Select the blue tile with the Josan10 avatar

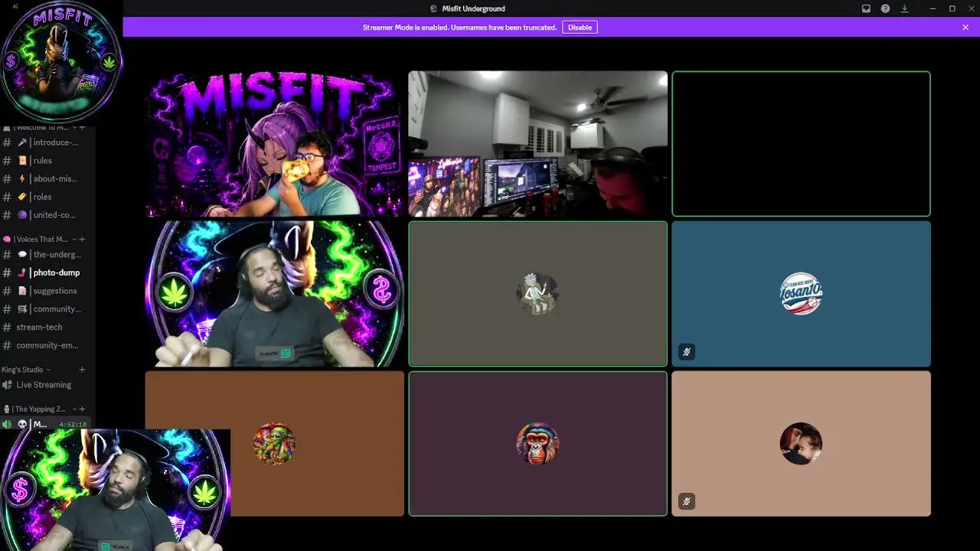(x=801, y=294)
